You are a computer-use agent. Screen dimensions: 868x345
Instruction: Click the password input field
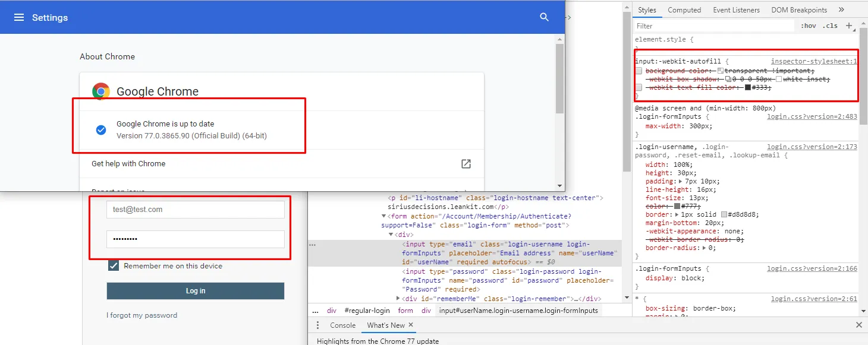(196, 239)
